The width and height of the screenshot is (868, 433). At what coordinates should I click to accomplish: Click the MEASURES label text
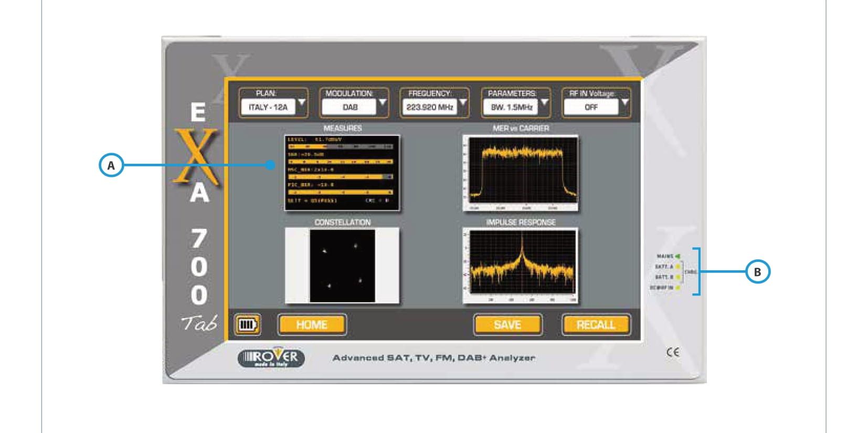coord(342,128)
